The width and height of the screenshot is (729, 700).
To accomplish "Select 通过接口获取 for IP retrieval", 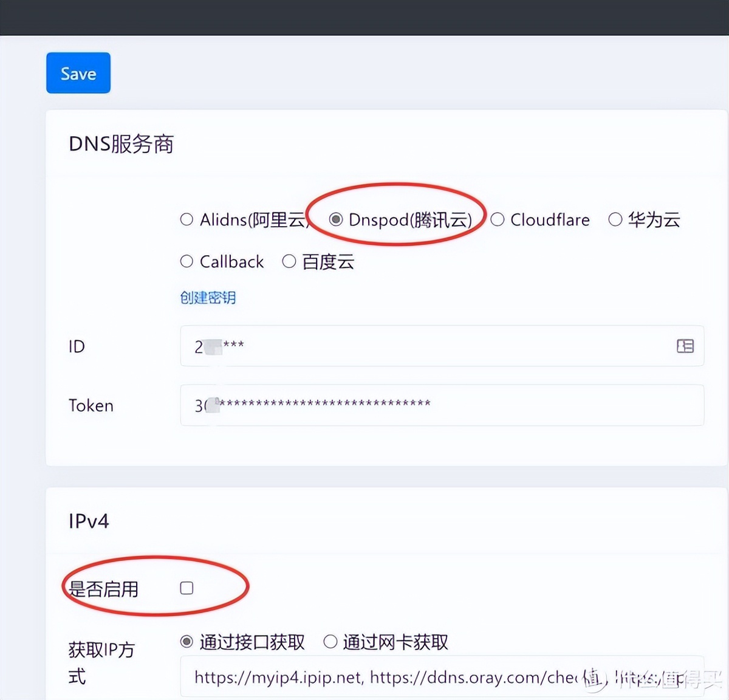I will (187, 641).
